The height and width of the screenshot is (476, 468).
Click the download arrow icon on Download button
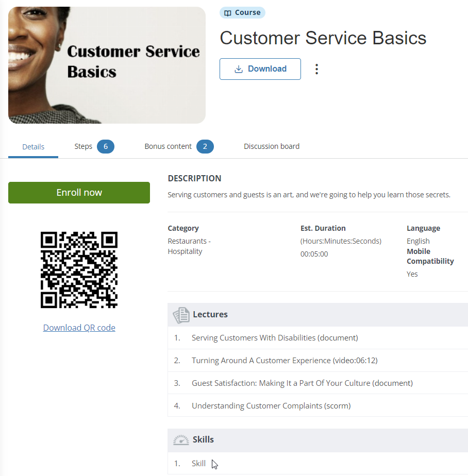(239, 69)
